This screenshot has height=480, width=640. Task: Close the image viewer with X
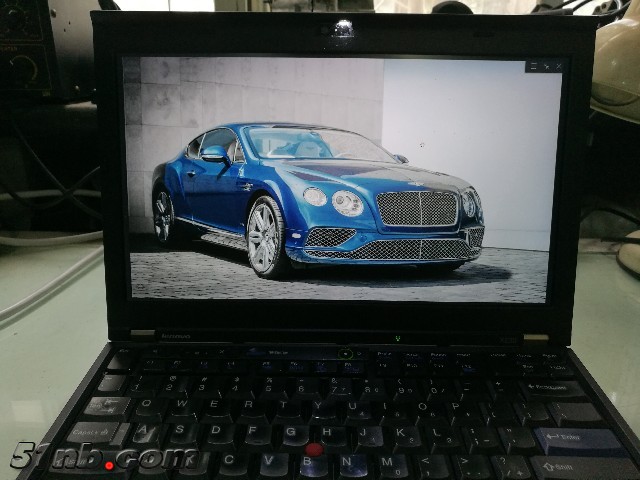tap(558, 66)
